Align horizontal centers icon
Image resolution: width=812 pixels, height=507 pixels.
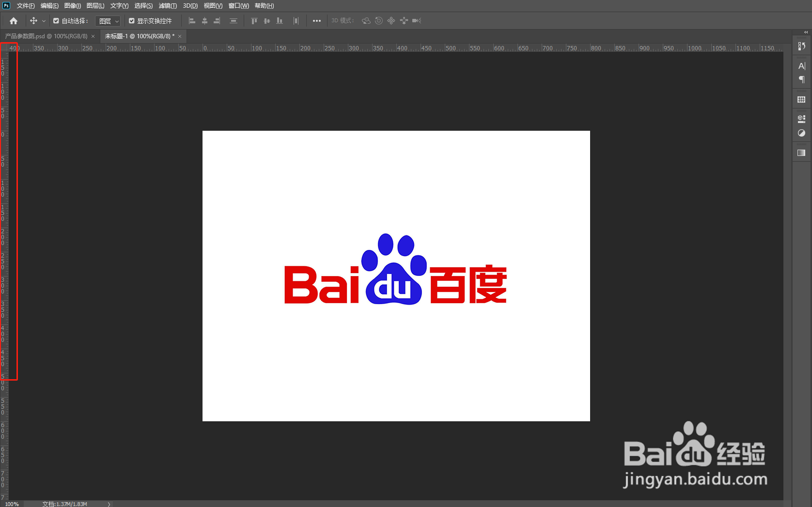click(x=204, y=21)
